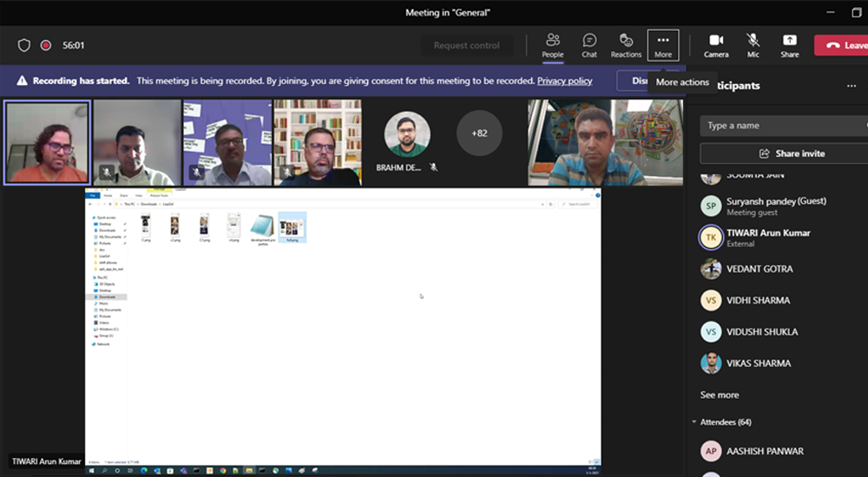Open the Reactions menu
Screen dimensions: 868x477
[626, 45]
